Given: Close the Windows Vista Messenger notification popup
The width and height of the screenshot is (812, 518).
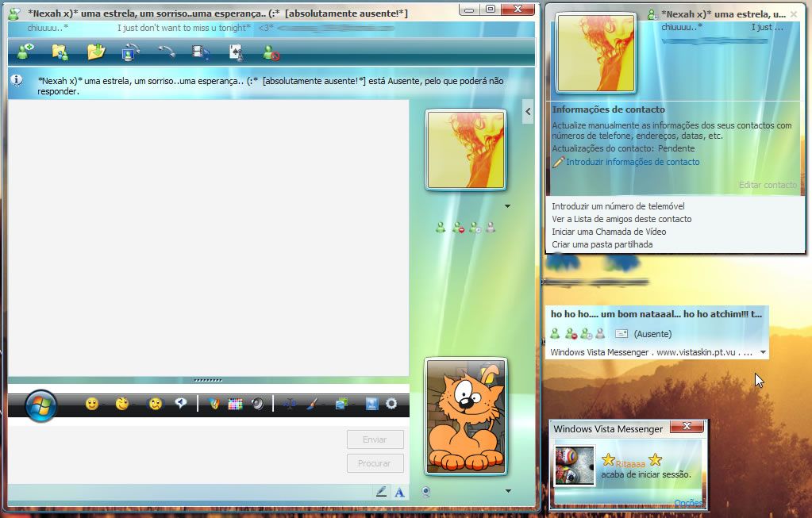Looking at the screenshot, I should [x=687, y=427].
